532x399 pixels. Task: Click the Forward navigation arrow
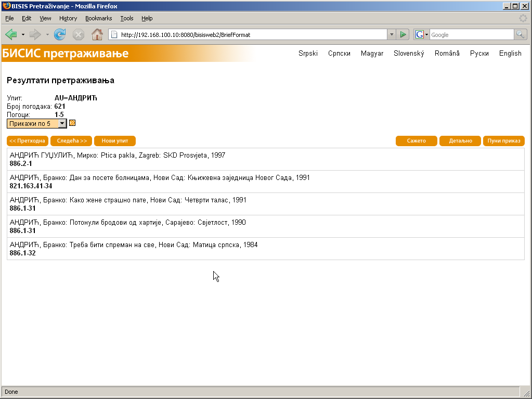[x=35, y=35]
